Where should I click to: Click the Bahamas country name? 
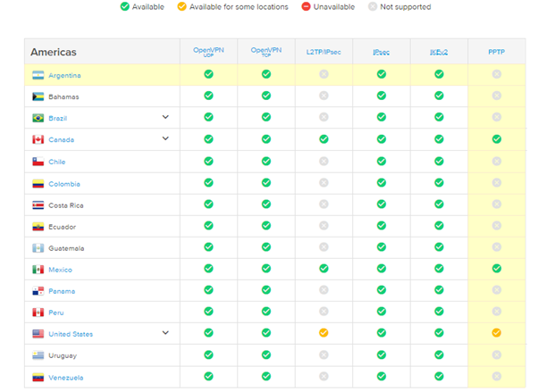tap(63, 97)
